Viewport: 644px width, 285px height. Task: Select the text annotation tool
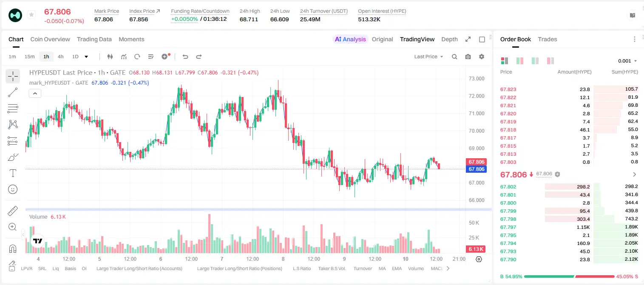click(13, 173)
